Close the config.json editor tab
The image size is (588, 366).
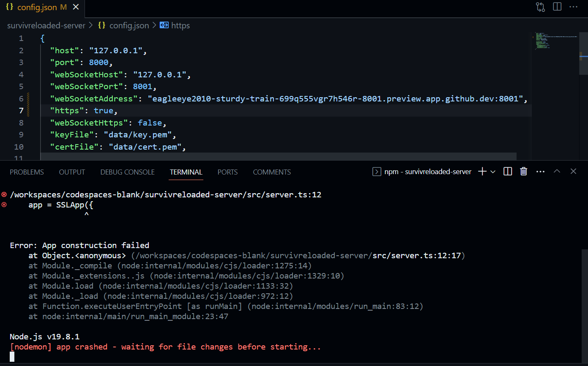click(x=76, y=7)
